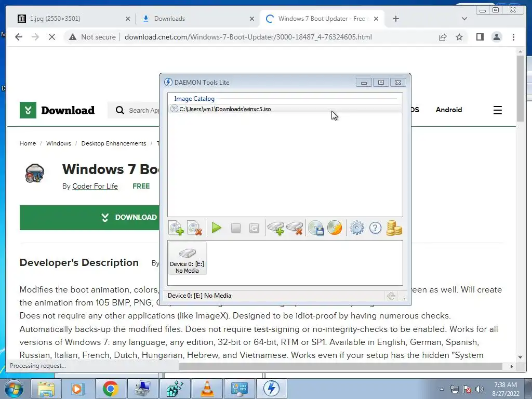Click the gold coins license icon
532x399 pixels.
click(x=394, y=228)
